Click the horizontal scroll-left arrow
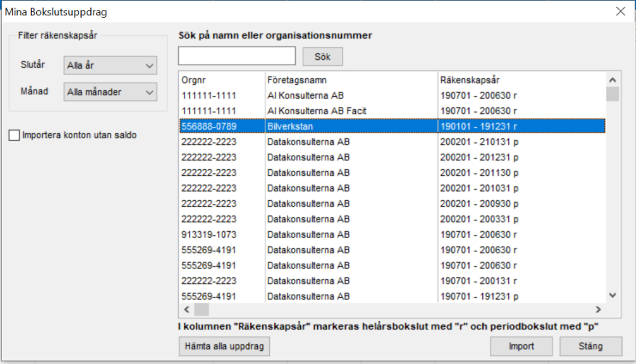Screen dimensions: 636x364 pos(187,310)
